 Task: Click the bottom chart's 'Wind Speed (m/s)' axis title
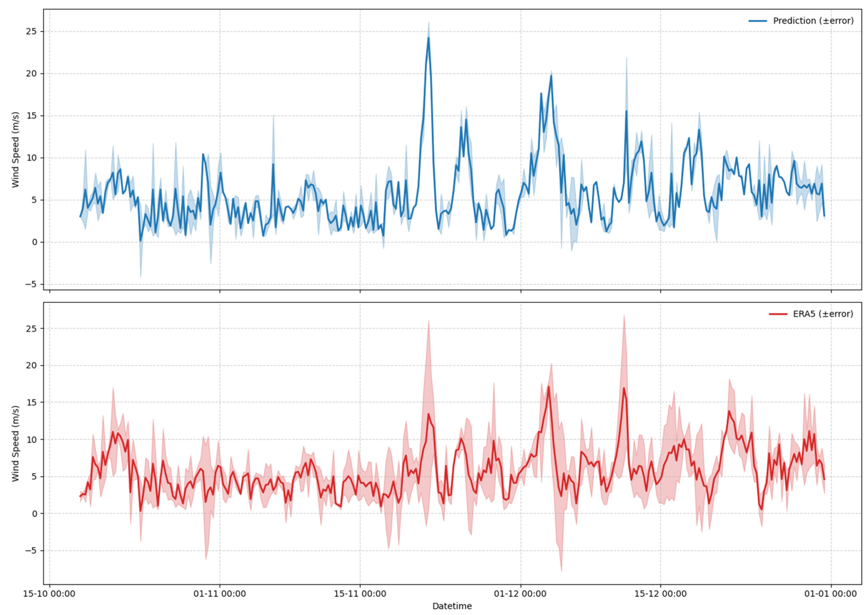pos(15,443)
